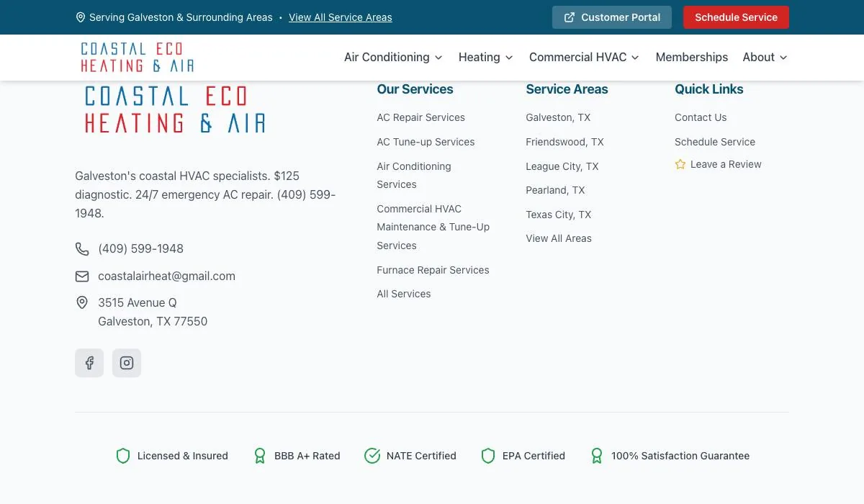Open the Schedule Service quick link
The width and height of the screenshot is (864, 504).
pyautogui.click(x=715, y=142)
